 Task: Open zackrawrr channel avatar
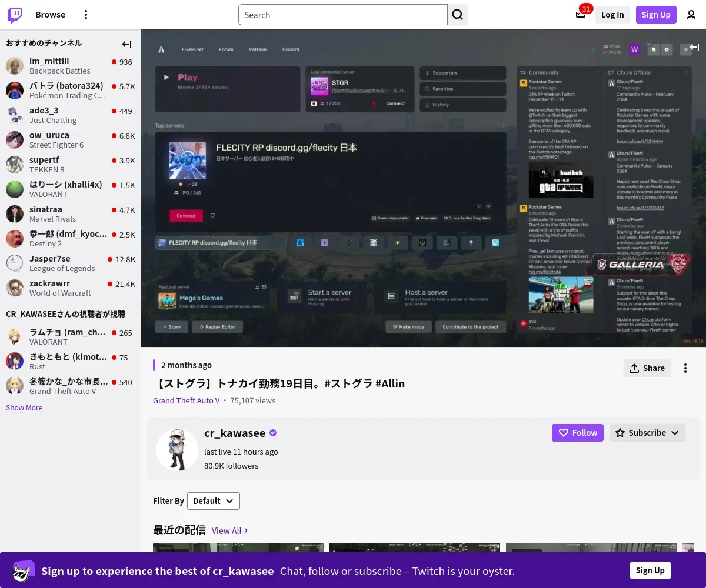[15, 288]
